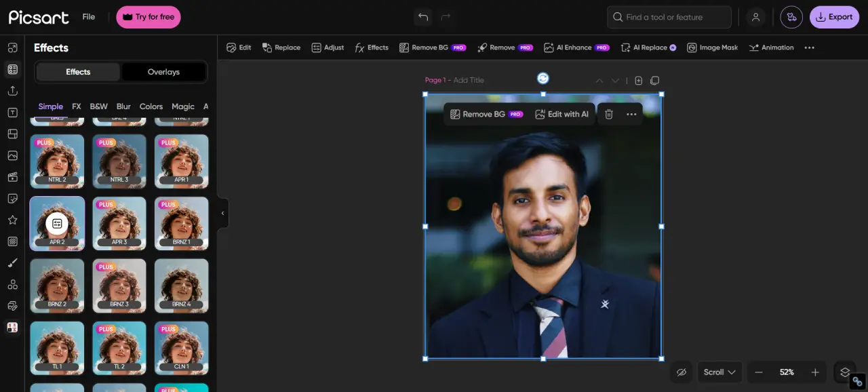Open the print/merch delivery icon
Viewport: 868px width, 392px height.
(791, 17)
